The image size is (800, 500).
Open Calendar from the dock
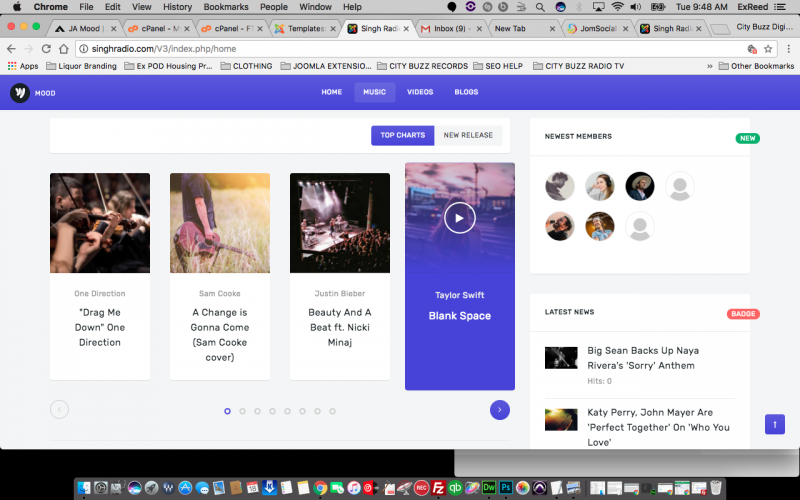point(253,488)
